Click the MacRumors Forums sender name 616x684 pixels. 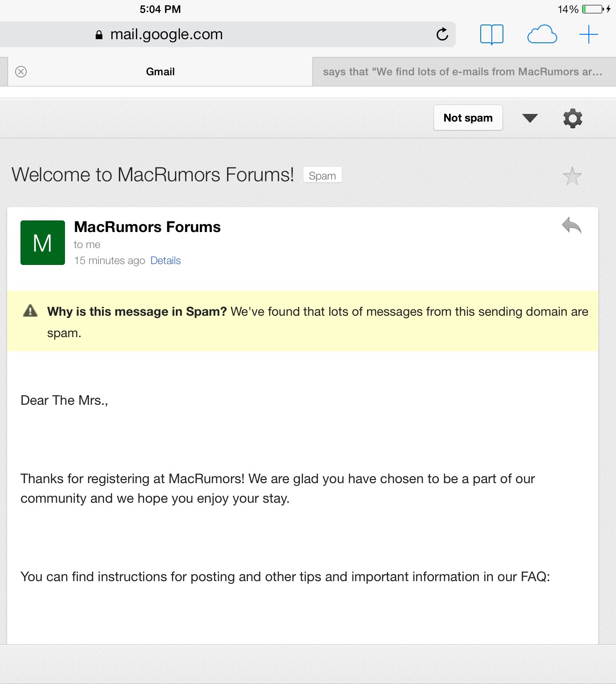coord(147,227)
